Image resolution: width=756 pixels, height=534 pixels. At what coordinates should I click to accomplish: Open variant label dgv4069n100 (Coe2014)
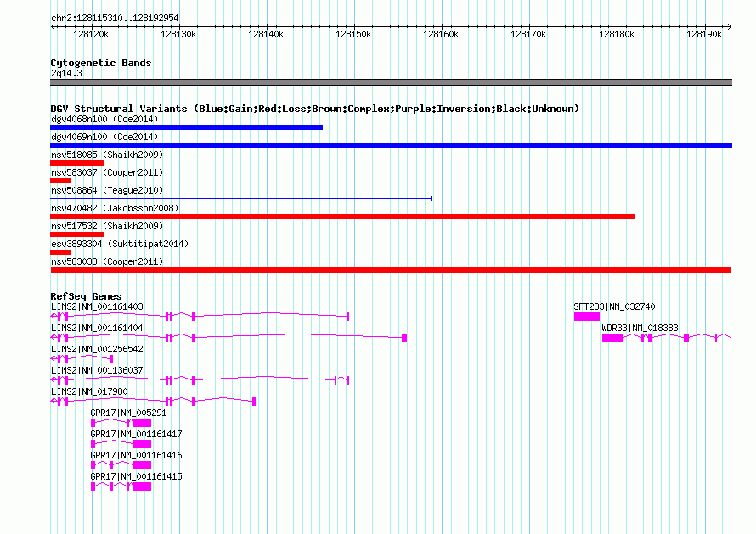[x=104, y=137]
